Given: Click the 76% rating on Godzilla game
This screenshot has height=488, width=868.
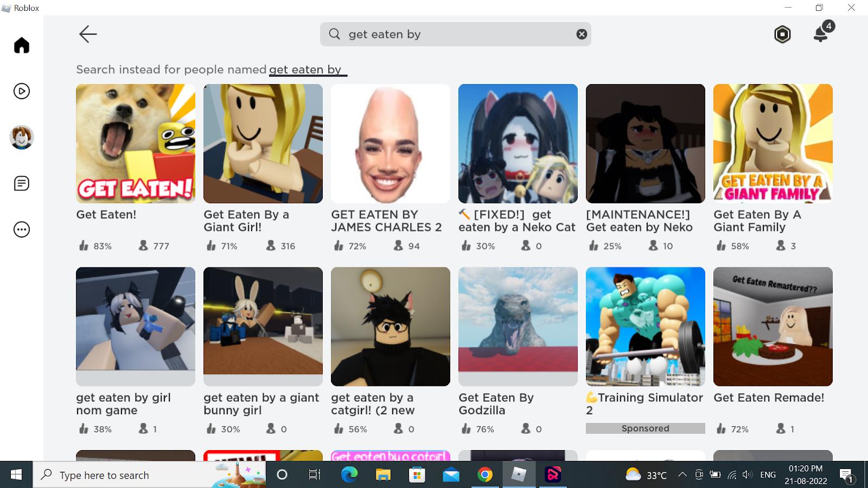Looking at the screenshot, I should click(477, 429).
